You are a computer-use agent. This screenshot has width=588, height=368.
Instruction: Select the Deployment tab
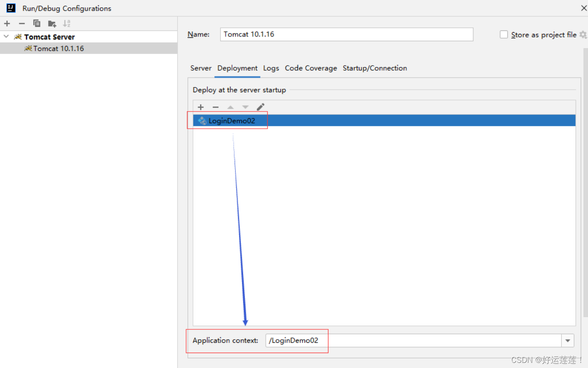(x=238, y=68)
